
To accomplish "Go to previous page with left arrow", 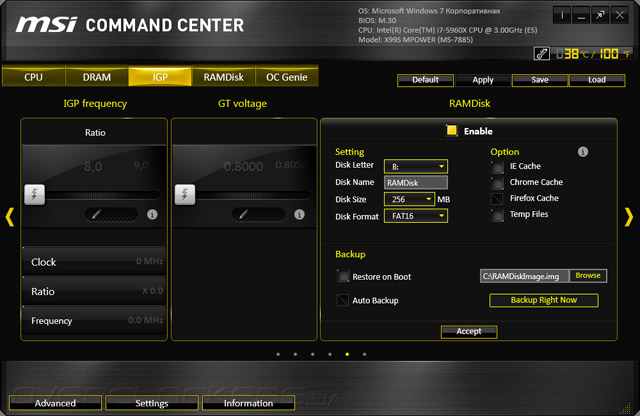I will pyautogui.click(x=10, y=217).
